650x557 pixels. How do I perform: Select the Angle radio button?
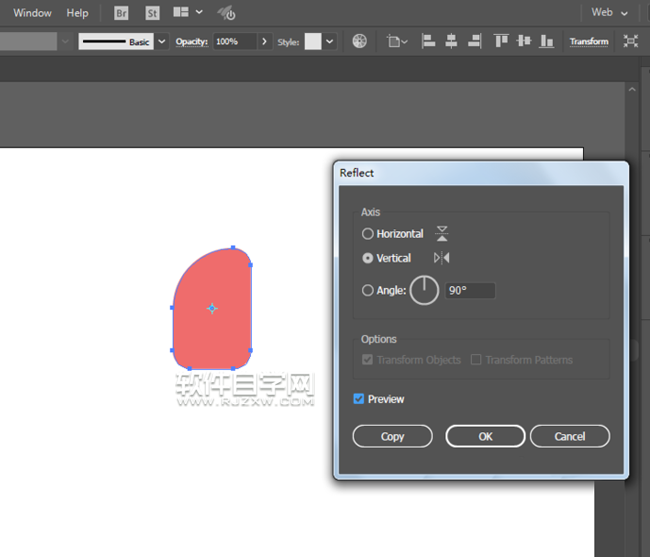point(368,291)
